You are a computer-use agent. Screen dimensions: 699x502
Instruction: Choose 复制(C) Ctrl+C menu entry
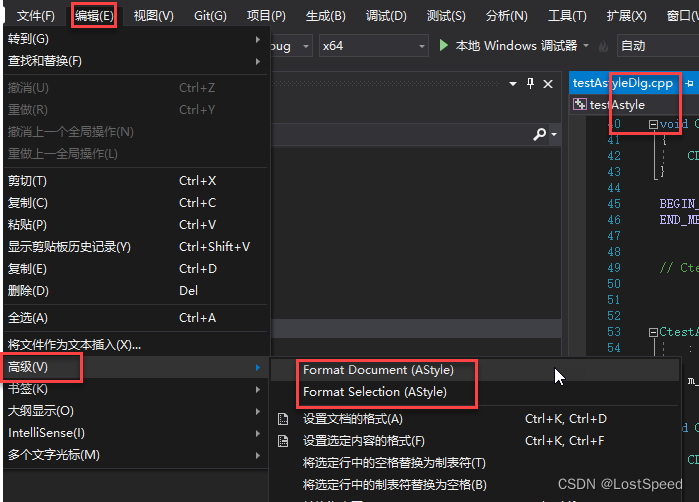(135, 203)
